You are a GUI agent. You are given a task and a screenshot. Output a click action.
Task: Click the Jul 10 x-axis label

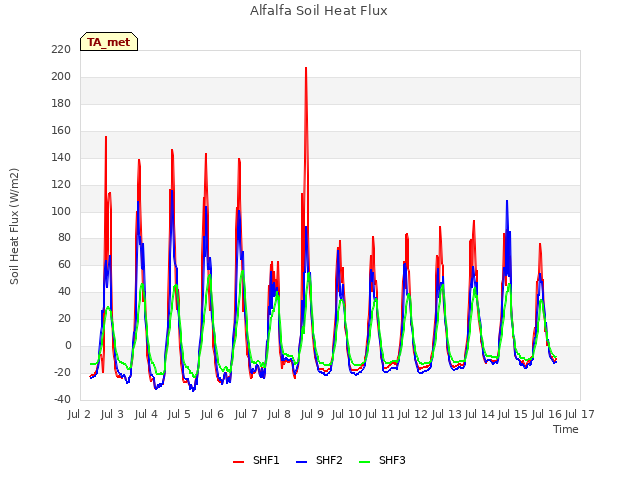[x=347, y=414]
